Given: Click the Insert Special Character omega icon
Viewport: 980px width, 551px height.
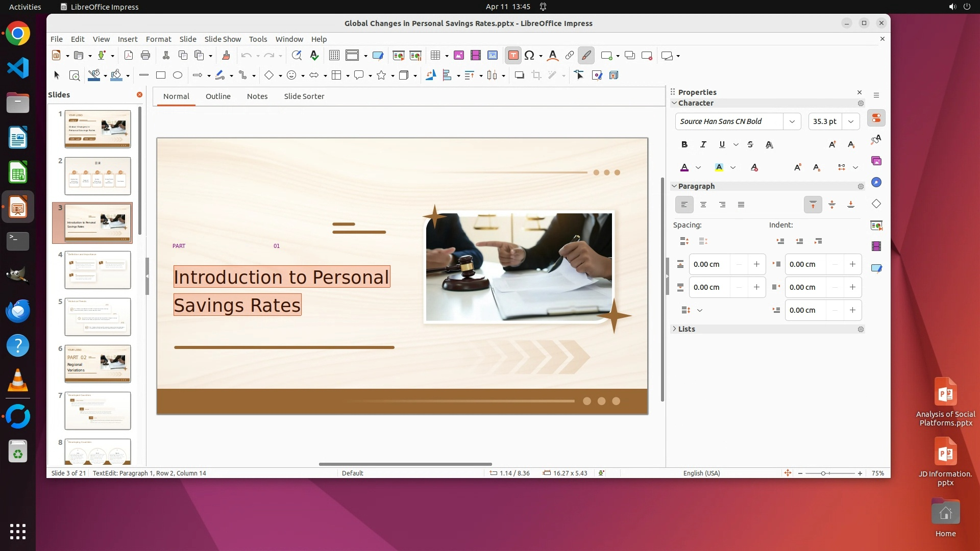Looking at the screenshot, I should coord(529,56).
